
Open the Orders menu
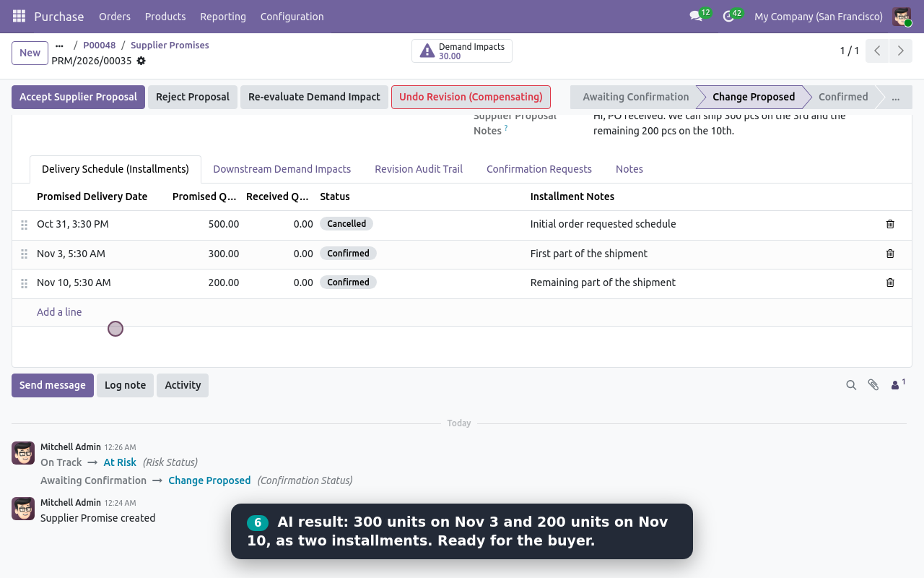(x=115, y=17)
